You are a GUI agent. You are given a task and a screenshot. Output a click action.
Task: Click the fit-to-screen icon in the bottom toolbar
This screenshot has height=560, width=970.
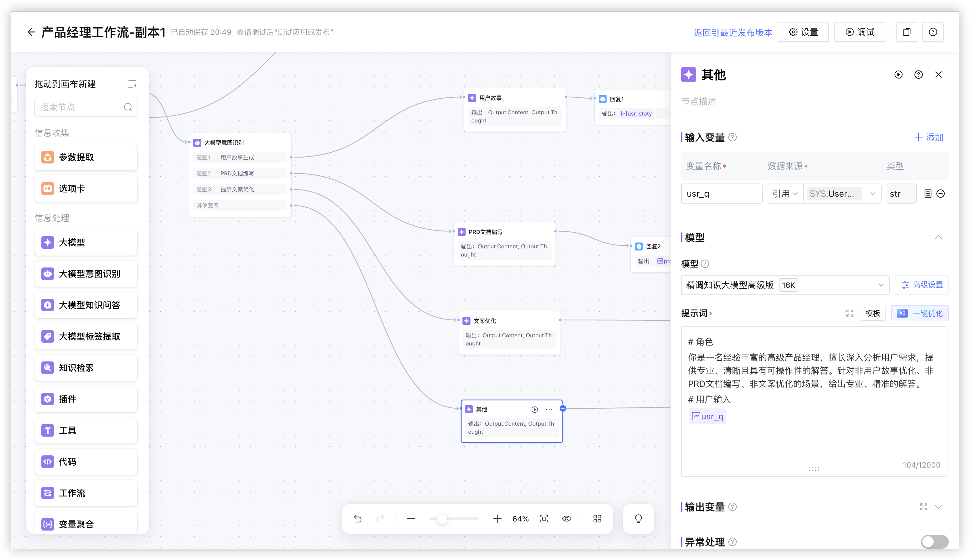[544, 518]
